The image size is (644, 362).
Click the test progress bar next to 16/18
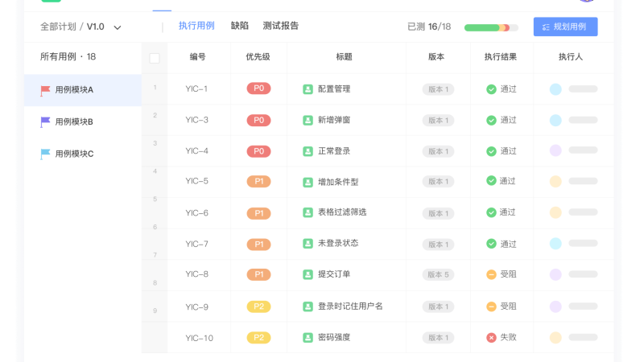pyautogui.click(x=491, y=27)
